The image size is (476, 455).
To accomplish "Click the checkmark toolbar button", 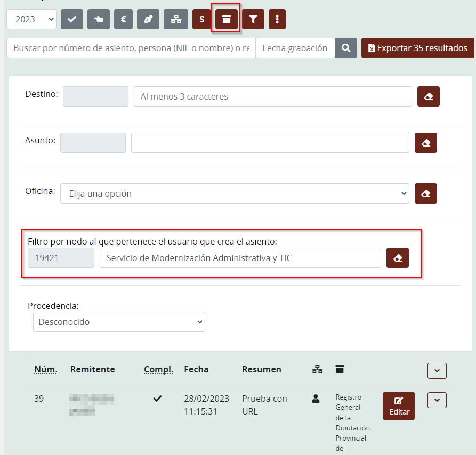I will [x=72, y=19].
